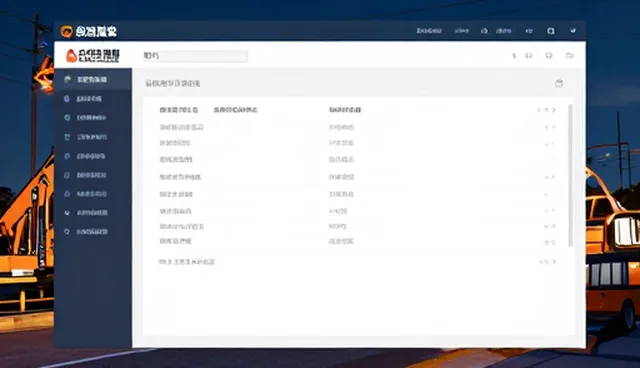This screenshot has width=640, height=368.
Task: Click the orange round logo in the dark top bar
Action: tap(67, 31)
